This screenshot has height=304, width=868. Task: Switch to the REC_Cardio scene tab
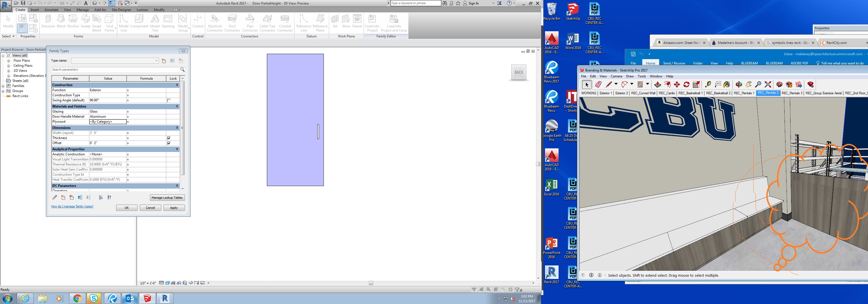[666, 93]
